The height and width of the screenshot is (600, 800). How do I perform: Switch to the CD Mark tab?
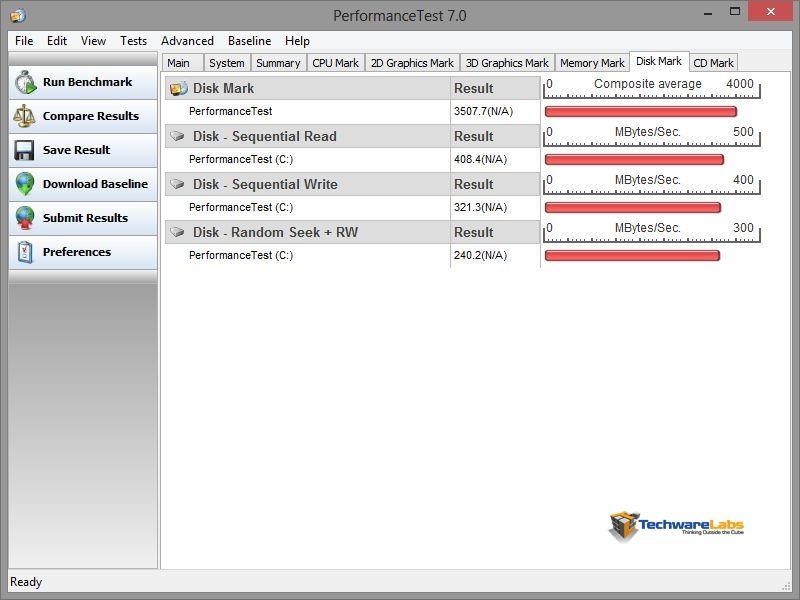[x=713, y=63]
